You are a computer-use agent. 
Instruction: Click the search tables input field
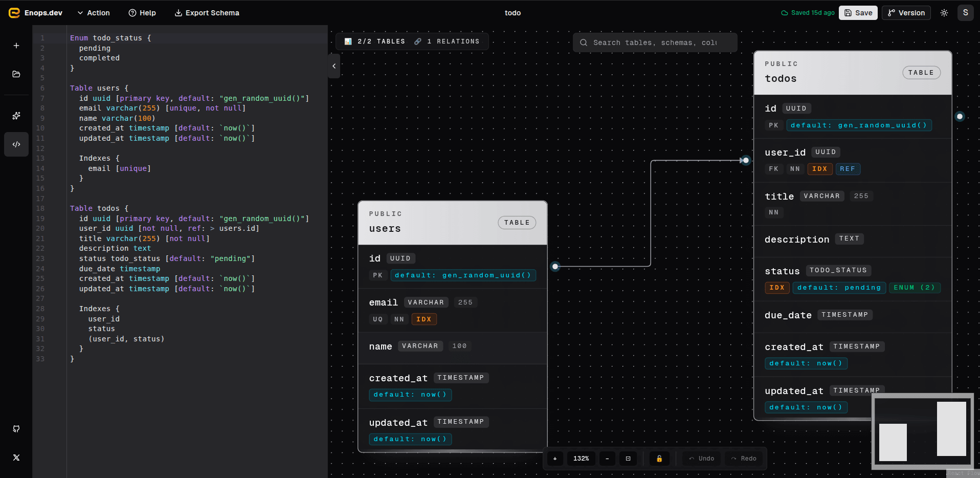[655, 42]
